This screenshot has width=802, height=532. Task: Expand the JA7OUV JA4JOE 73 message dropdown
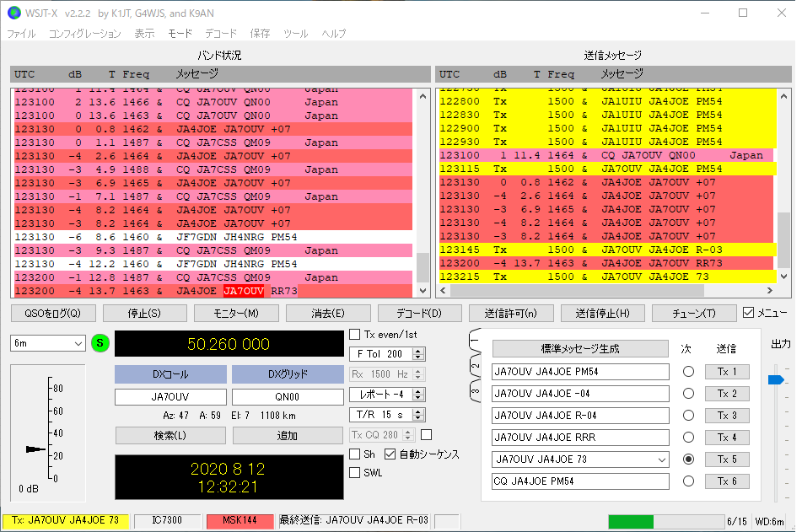[662, 459]
